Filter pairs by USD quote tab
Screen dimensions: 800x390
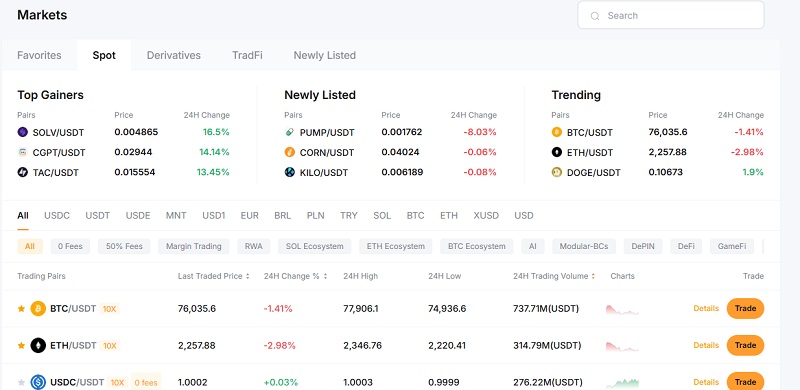524,215
